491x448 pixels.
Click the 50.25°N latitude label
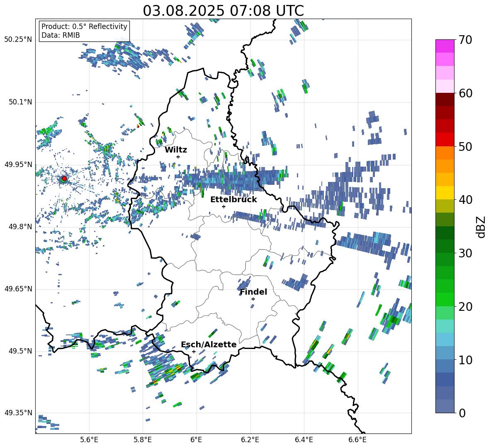pos(18,40)
